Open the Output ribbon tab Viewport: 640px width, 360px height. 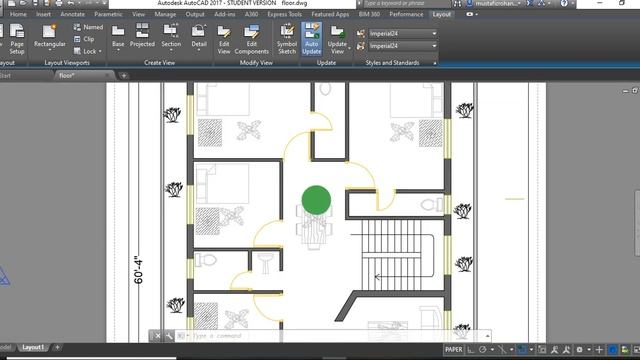[x=195, y=14]
